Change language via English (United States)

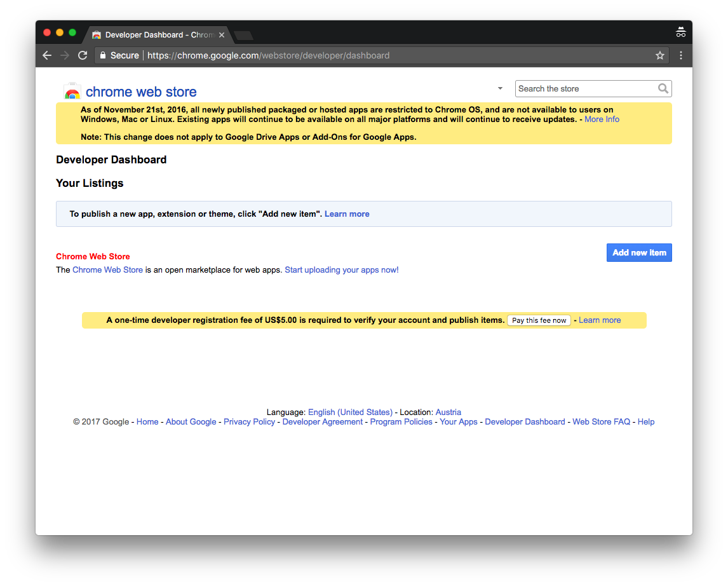[x=350, y=412]
